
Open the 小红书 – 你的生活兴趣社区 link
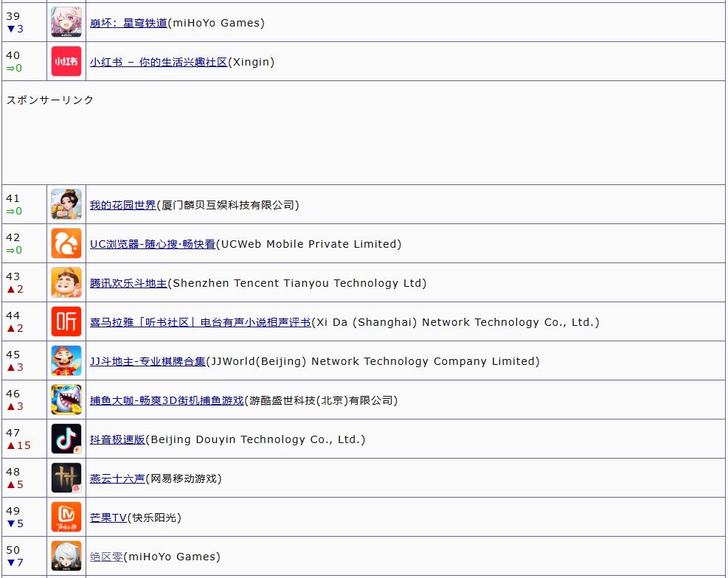coord(159,62)
